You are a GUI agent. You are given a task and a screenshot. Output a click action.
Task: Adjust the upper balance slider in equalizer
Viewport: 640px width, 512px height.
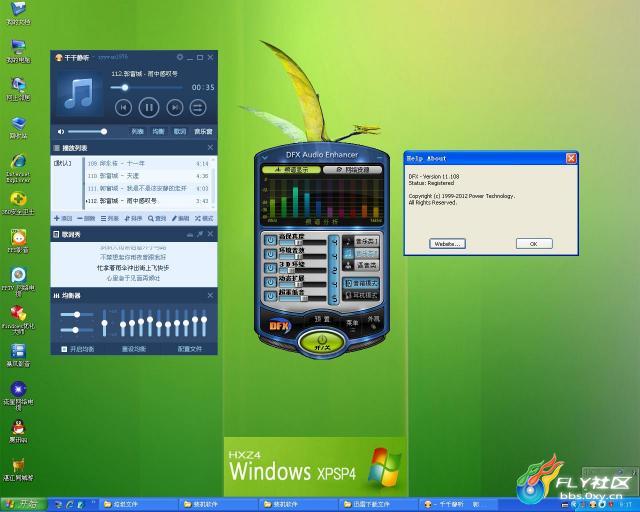76,314
